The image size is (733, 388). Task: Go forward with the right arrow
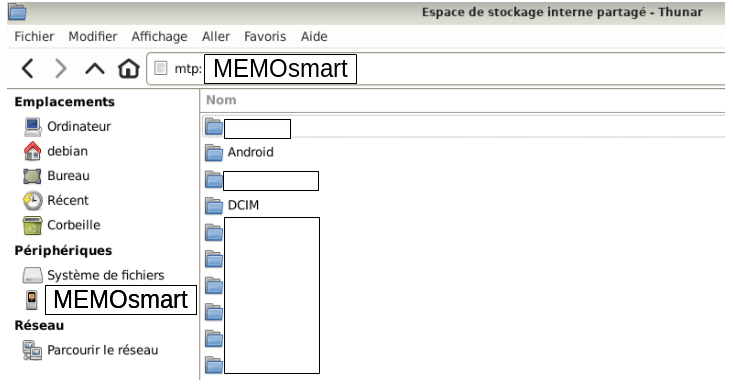[x=61, y=68]
